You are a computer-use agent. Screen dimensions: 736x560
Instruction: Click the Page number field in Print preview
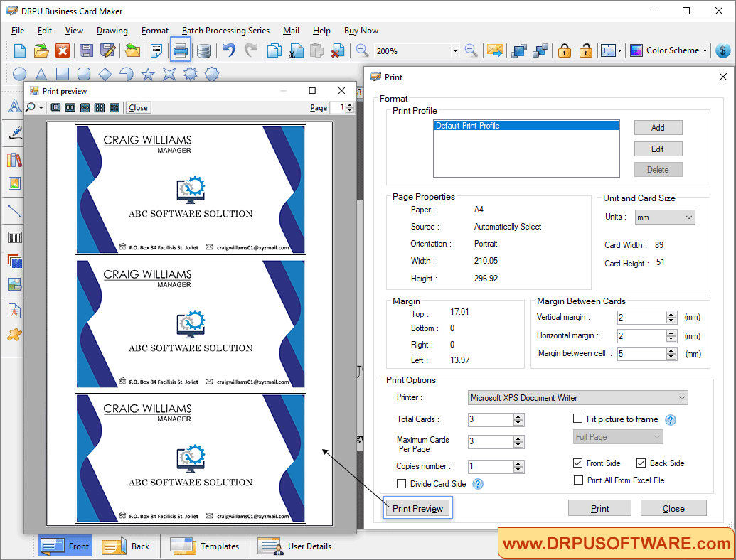(338, 107)
